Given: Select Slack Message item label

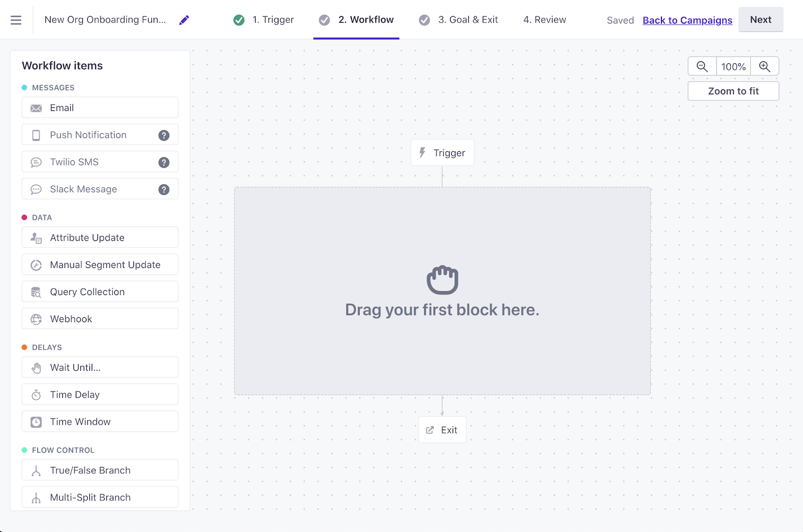Looking at the screenshot, I should (83, 189).
